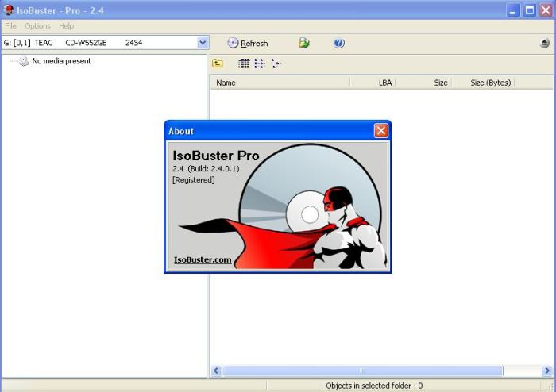Click the IsoBuster title bar app icon
Viewport: 556px width, 392px height.
[x=8, y=10]
